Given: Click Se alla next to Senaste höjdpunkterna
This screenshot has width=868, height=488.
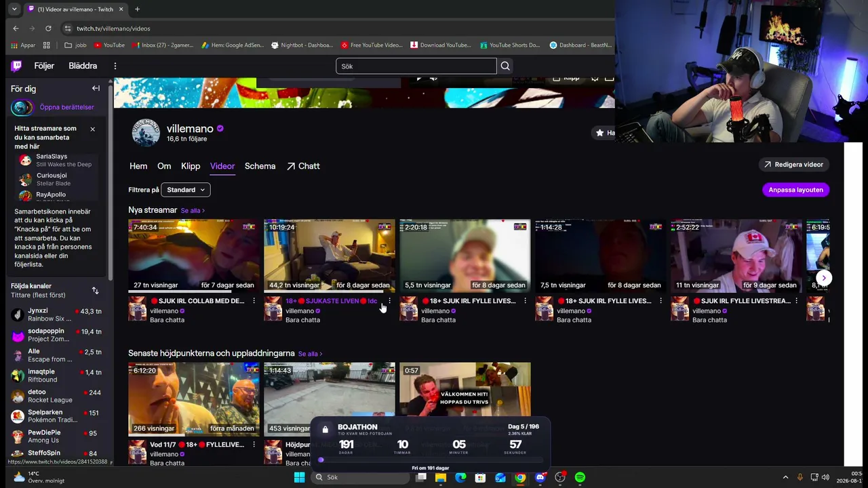Looking at the screenshot, I should 310,354.
